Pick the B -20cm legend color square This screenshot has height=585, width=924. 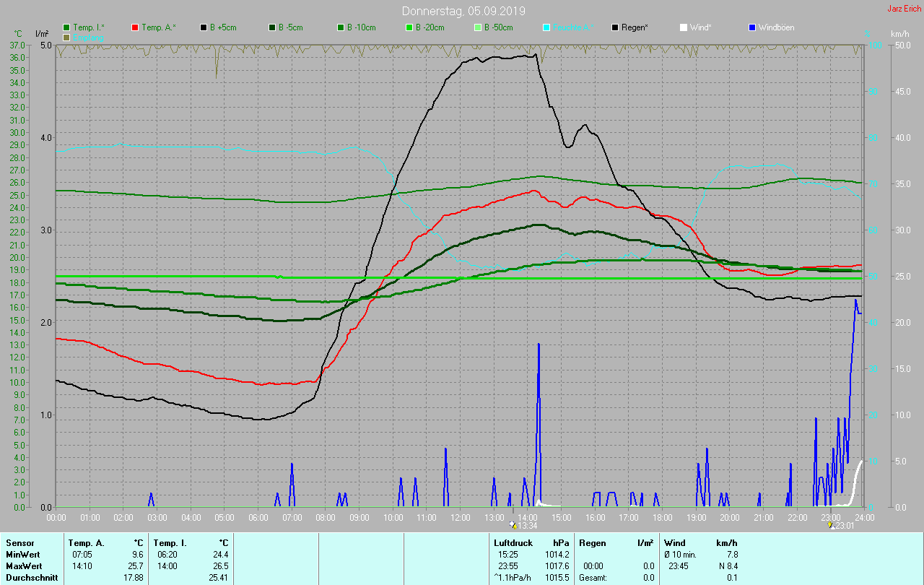coord(409,27)
